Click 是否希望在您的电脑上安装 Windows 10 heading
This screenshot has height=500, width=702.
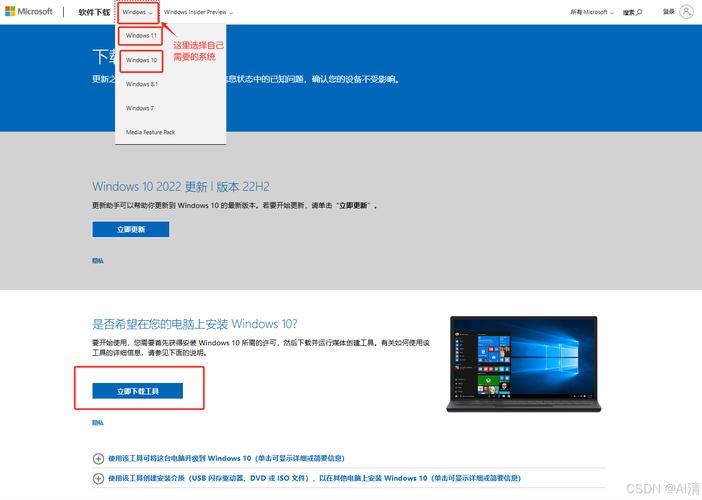pos(195,324)
